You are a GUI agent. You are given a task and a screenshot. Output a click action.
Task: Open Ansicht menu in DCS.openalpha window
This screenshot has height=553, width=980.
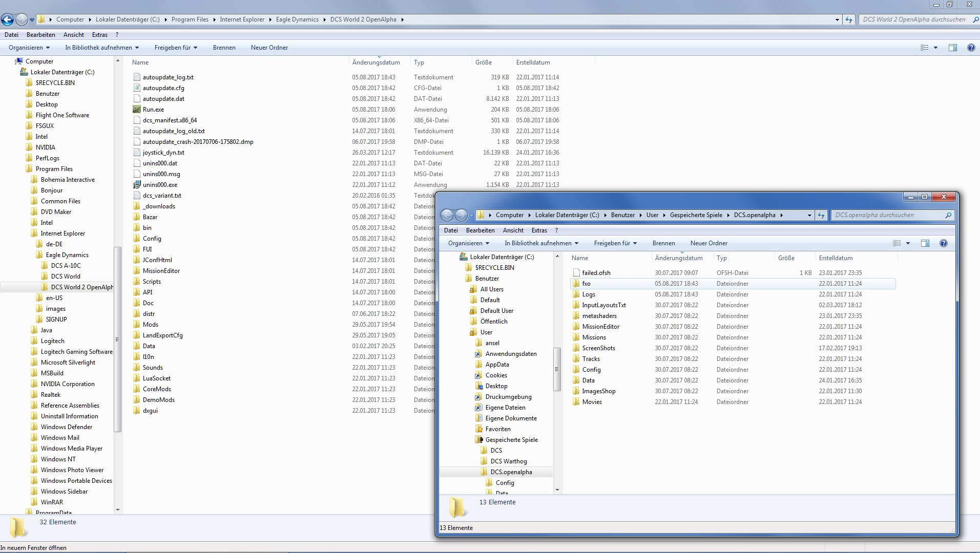[x=513, y=230]
